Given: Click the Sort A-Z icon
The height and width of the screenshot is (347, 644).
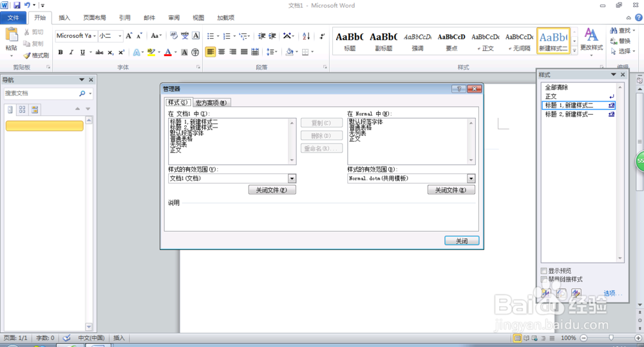Looking at the screenshot, I should coord(306,36).
